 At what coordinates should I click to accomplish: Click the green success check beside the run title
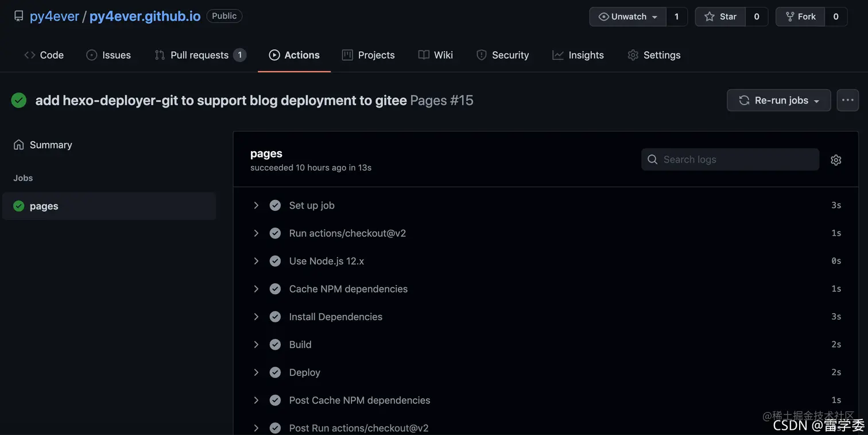pos(19,101)
